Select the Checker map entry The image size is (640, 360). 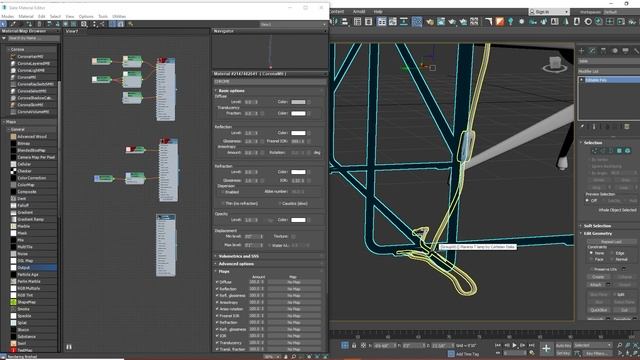coord(24,171)
